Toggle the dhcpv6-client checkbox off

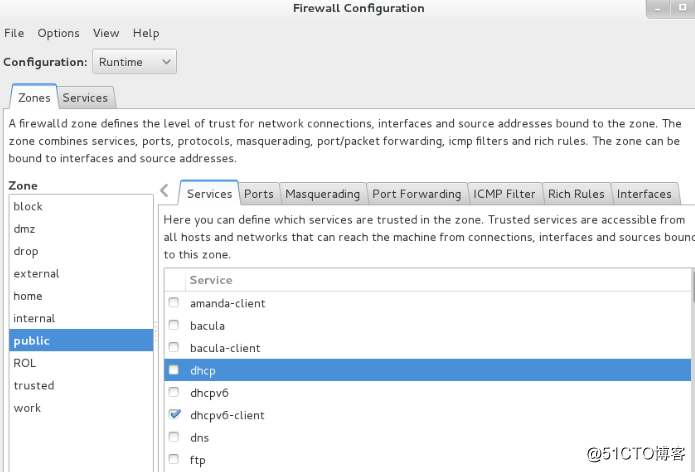pos(174,415)
